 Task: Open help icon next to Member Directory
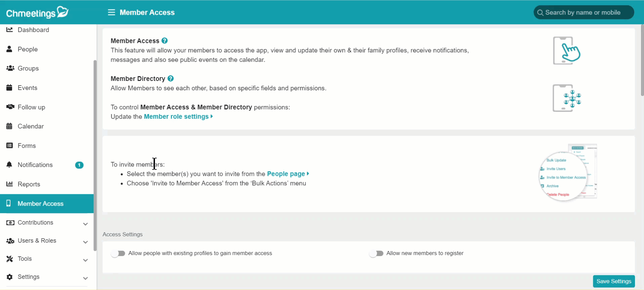coord(170,79)
